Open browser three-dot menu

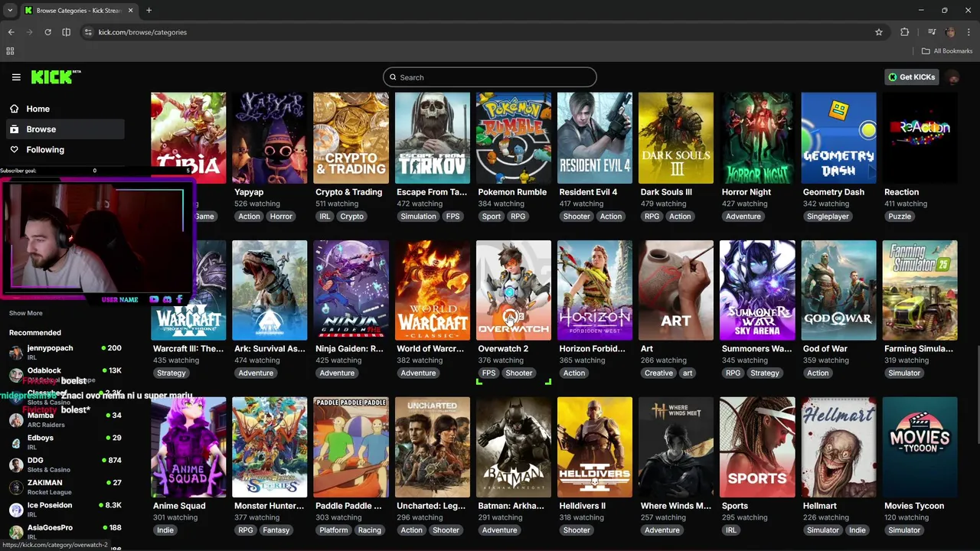coord(969,32)
